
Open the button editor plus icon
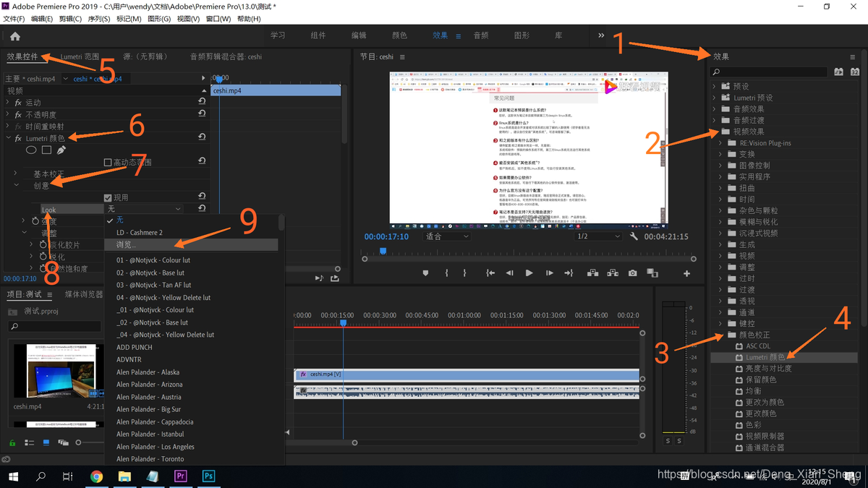(x=687, y=273)
